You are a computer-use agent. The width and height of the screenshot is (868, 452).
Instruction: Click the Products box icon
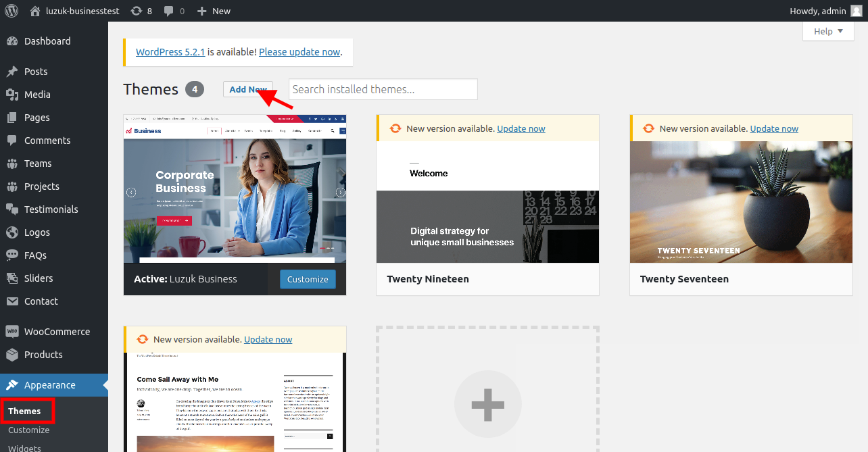12,355
